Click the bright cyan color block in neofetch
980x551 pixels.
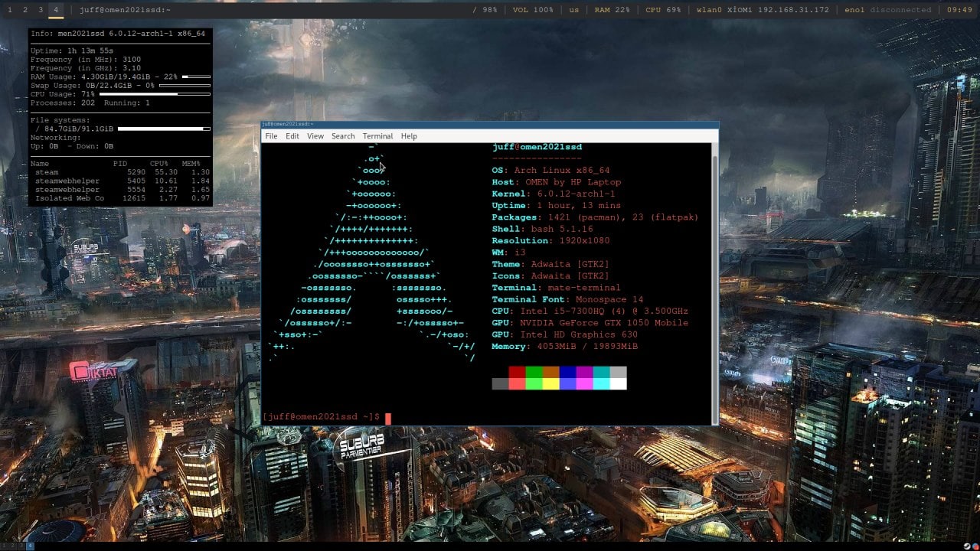(x=601, y=383)
